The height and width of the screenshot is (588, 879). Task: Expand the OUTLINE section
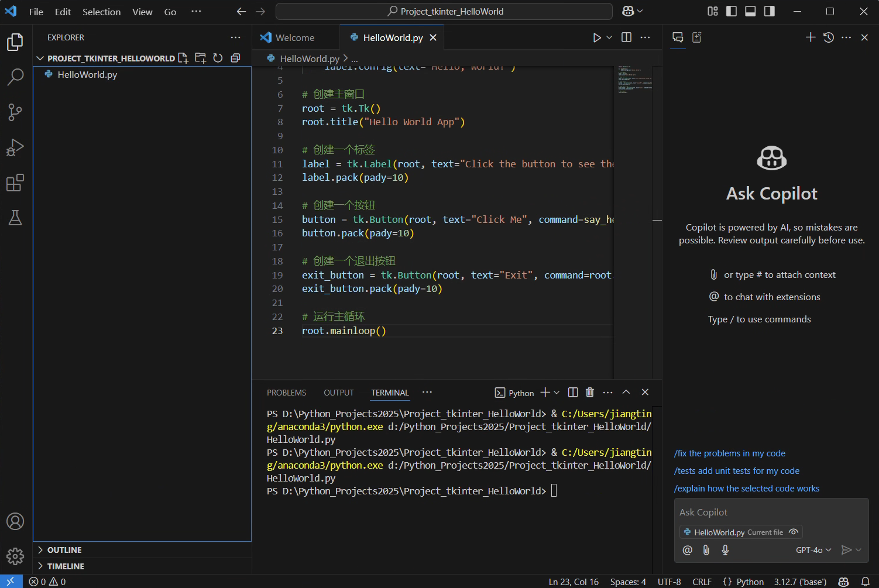(64, 550)
